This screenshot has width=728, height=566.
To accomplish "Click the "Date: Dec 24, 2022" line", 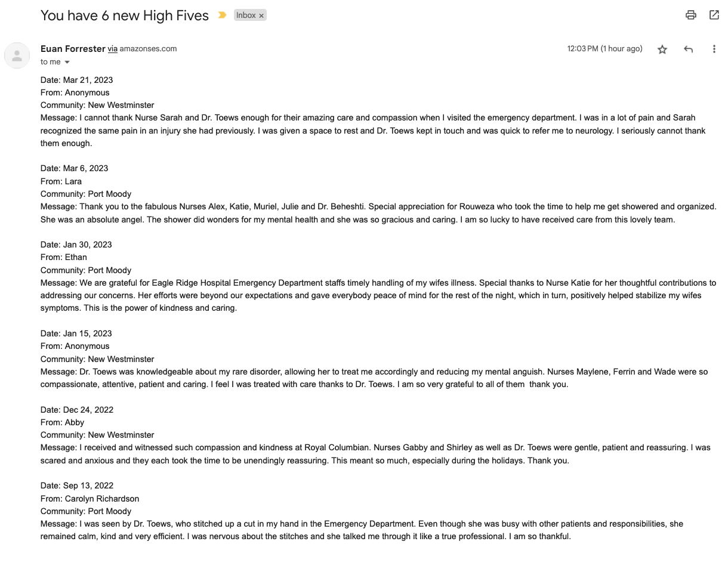I will (77, 410).
